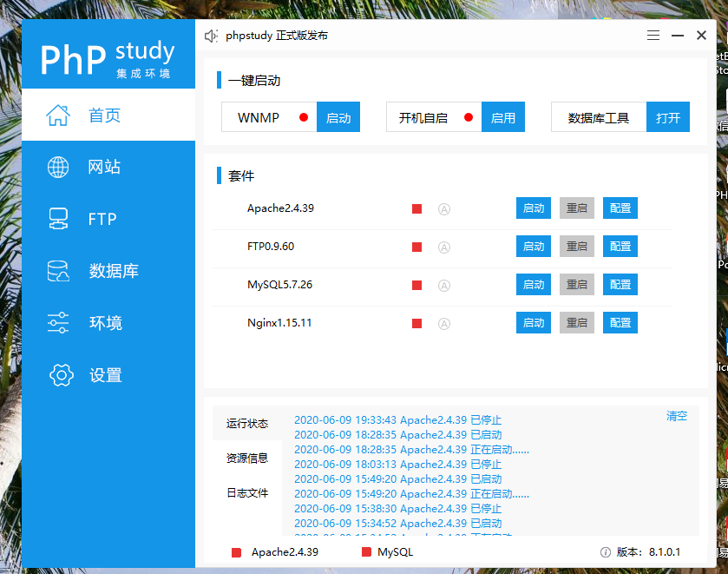Switch to the 日志文件 tab

(x=247, y=492)
